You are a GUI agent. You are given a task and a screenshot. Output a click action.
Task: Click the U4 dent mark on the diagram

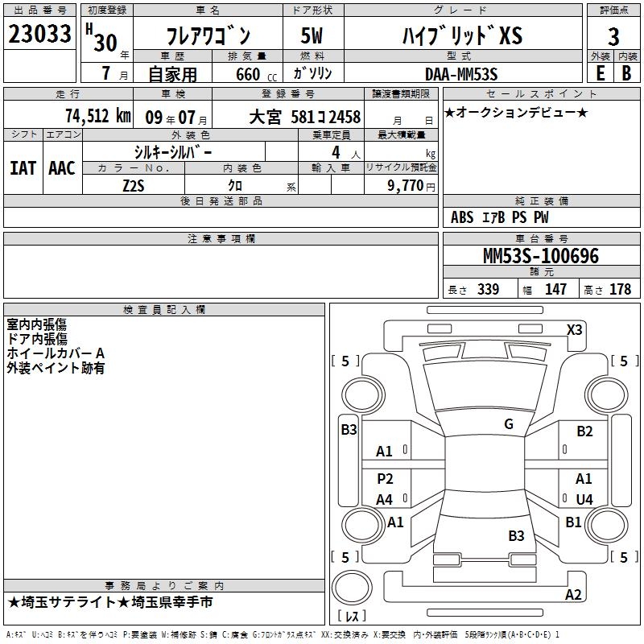584,500
